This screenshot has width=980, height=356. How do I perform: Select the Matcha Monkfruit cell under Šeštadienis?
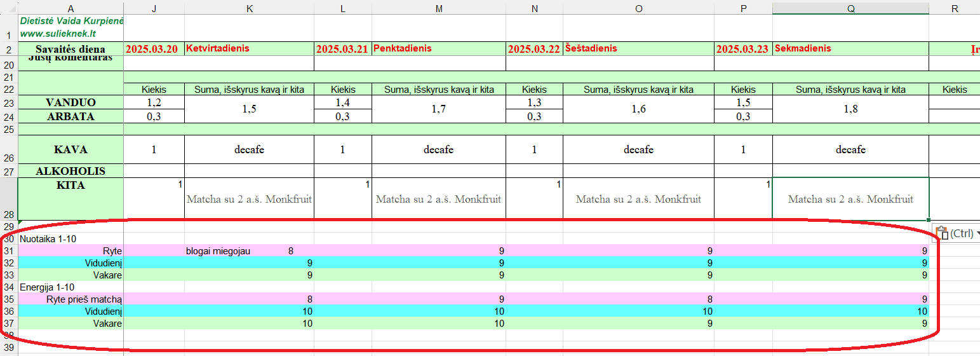point(638,199)
